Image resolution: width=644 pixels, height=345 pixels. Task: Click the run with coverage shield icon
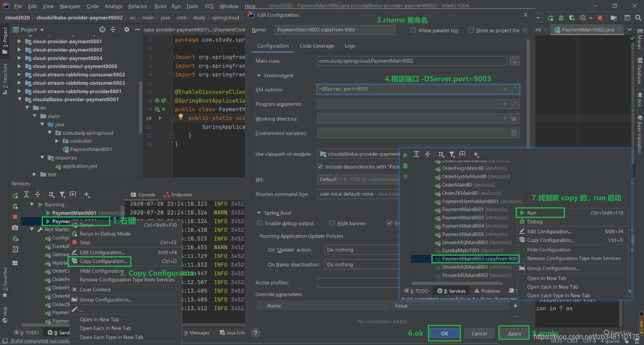pyautogui.click(x=571, y=18)
